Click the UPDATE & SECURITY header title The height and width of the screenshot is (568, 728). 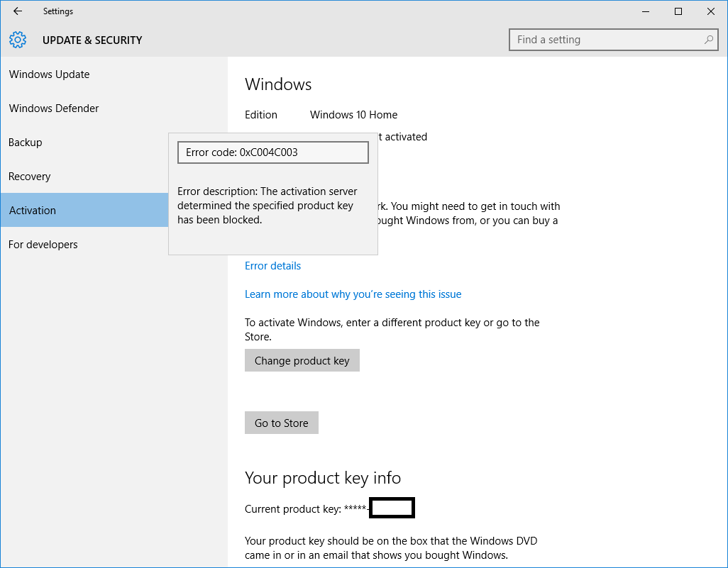(x=92, y=40)
